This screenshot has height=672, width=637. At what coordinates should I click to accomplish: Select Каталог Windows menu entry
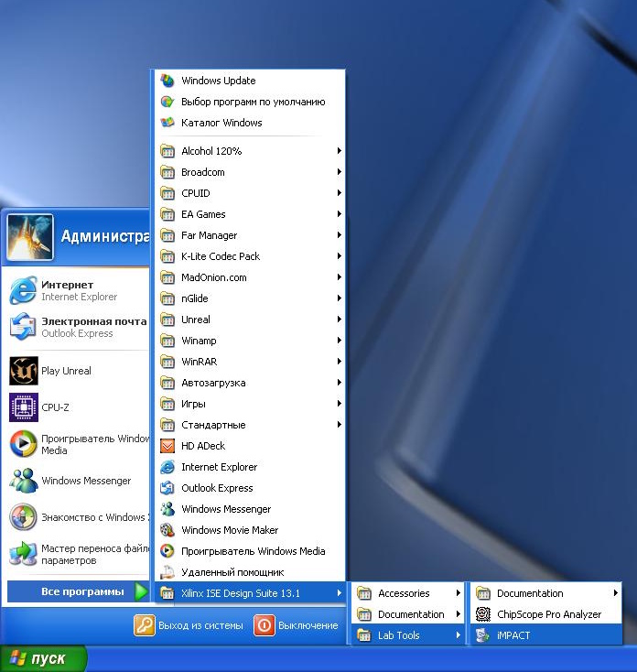(221, 123)
